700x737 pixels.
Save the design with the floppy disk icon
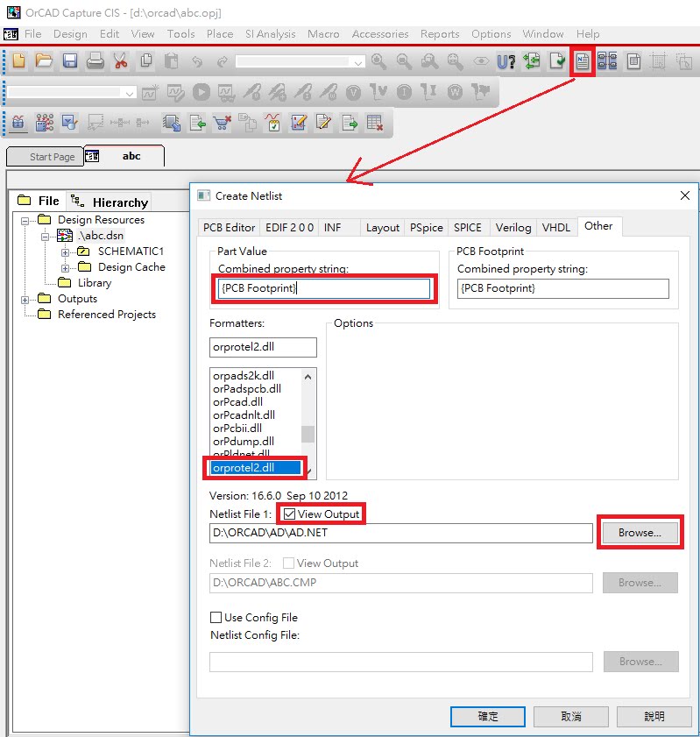[x=70, y=61]
